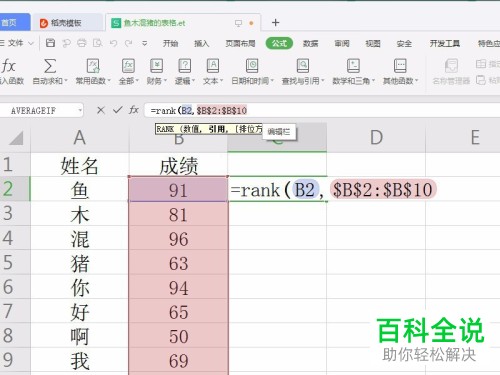The image size is (500, 375).
Task: Open the format brush style icon in quick toolbar
Action: coord(66,43)
